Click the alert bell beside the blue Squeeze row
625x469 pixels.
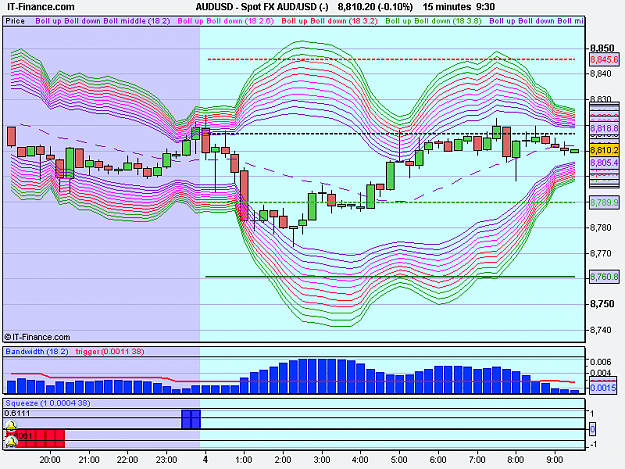11,425
